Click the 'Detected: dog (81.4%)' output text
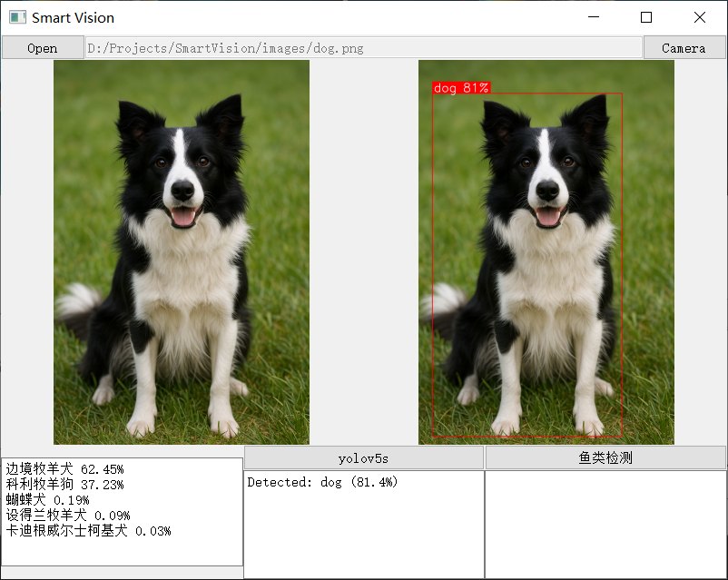Image resolution: width=728 pixels, height=580 pixels. point(322,482)
